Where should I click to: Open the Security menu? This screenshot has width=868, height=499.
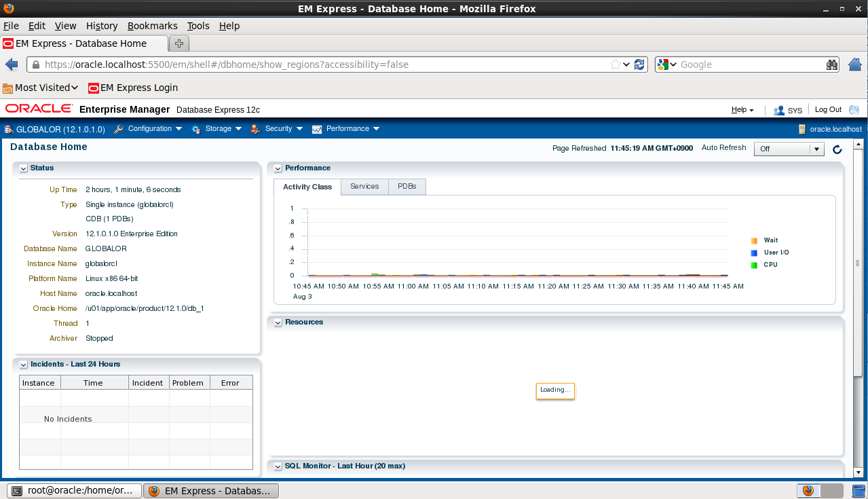coord(283,129)
